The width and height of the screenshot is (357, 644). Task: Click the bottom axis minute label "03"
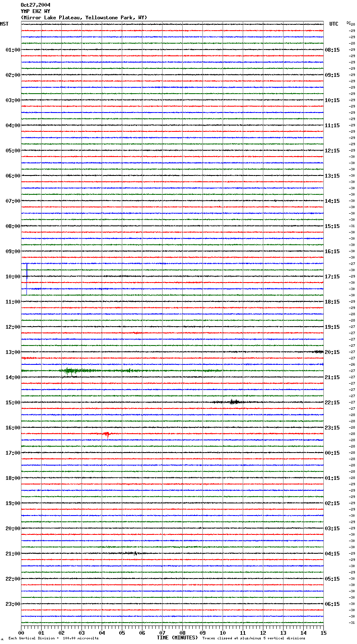coord(81,633)
